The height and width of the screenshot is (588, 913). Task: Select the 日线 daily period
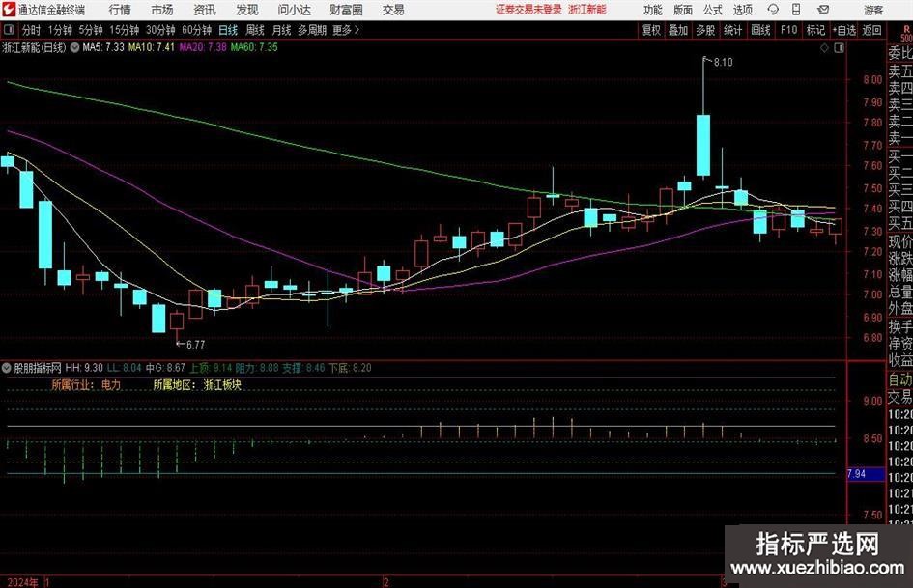click(x=228, y=30)
